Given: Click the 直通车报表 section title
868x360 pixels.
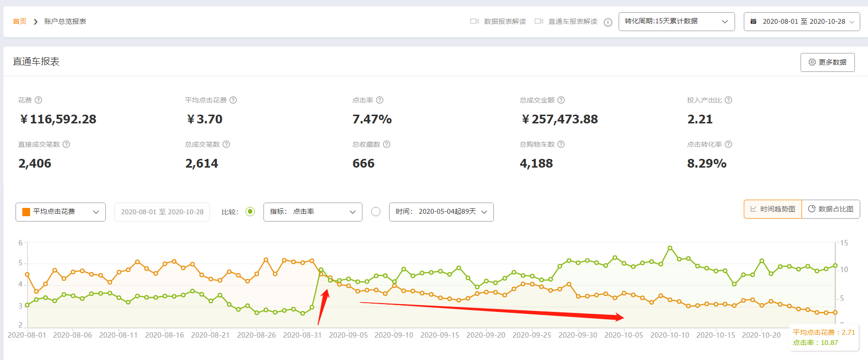Looking at the screenshot, I should pyautogui.click(x=36, y=61).
